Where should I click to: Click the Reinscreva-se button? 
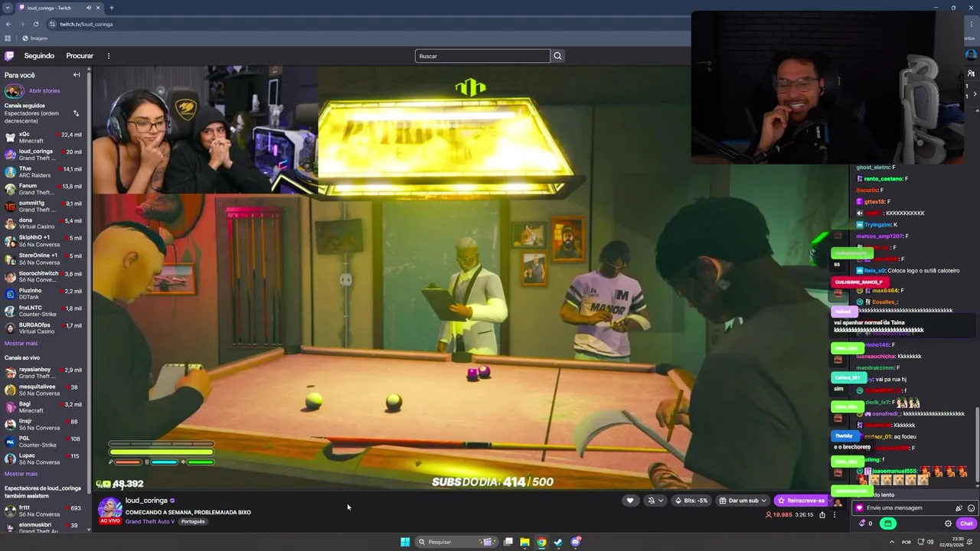802,500
